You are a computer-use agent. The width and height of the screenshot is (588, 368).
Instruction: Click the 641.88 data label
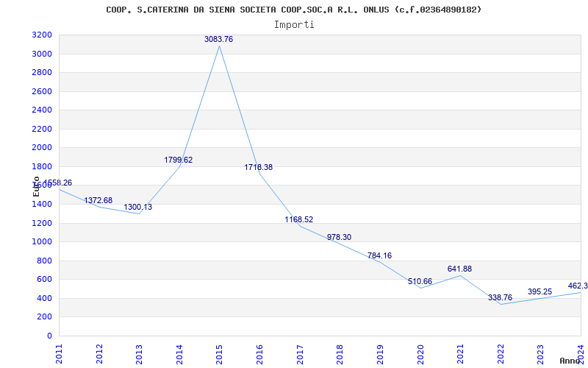coord(459,269)
